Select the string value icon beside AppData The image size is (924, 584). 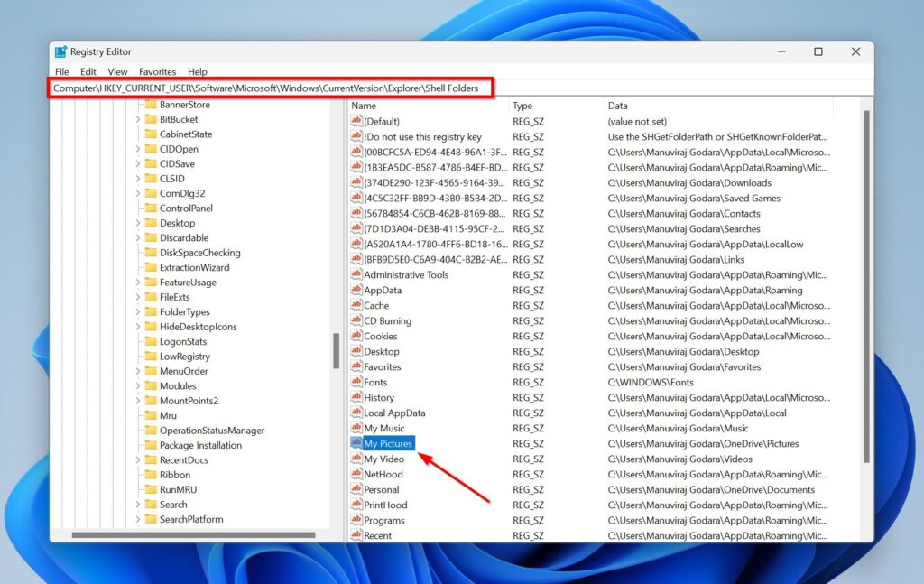tap(358, 290)
